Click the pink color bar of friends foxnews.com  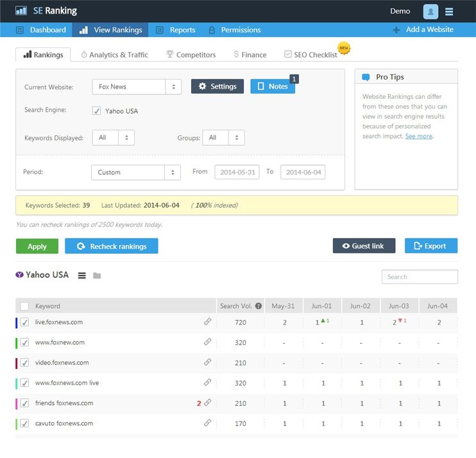point(17,403)
